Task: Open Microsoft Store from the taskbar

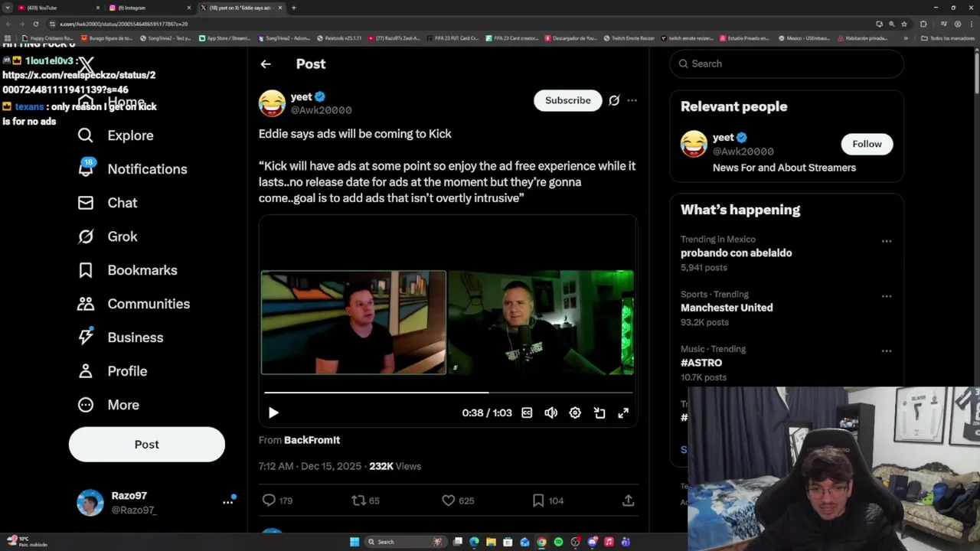Action: pyautogui.click(x=508, y=542)
